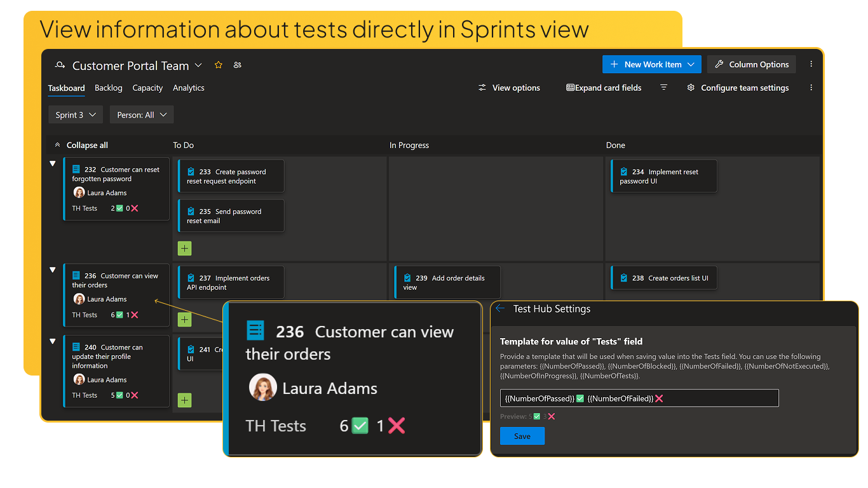The width and height of the screenshot is (868, 488).
Task: Open the Person: All filter dropdown
Action: 141,114
